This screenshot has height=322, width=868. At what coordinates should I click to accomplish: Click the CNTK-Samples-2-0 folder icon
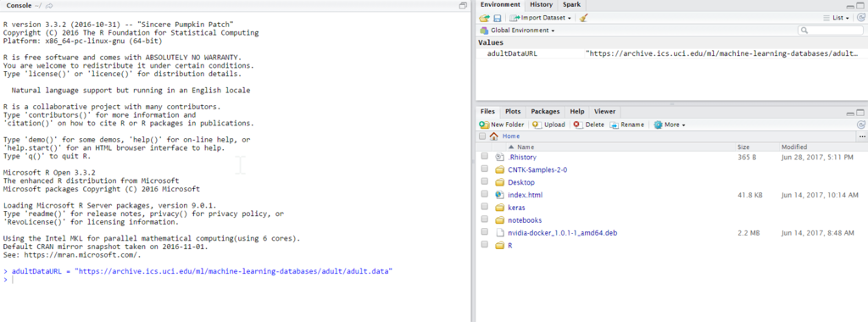pos(499,169)
